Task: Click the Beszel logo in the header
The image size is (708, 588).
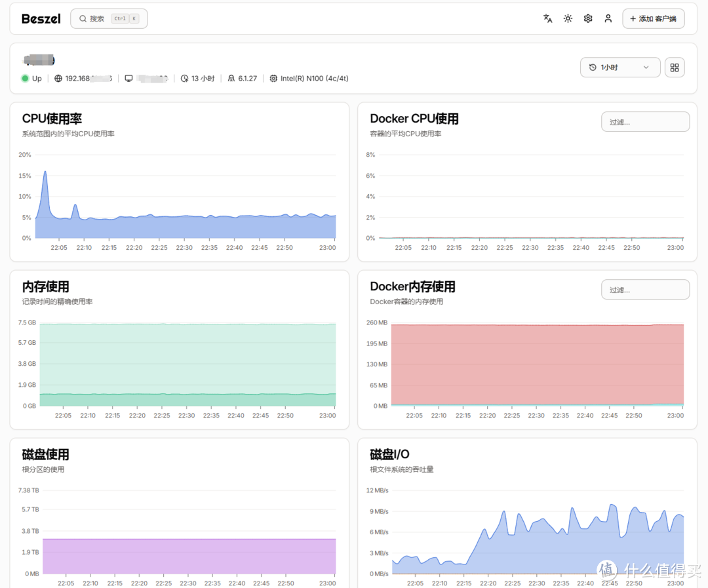Action: (40, 18)
